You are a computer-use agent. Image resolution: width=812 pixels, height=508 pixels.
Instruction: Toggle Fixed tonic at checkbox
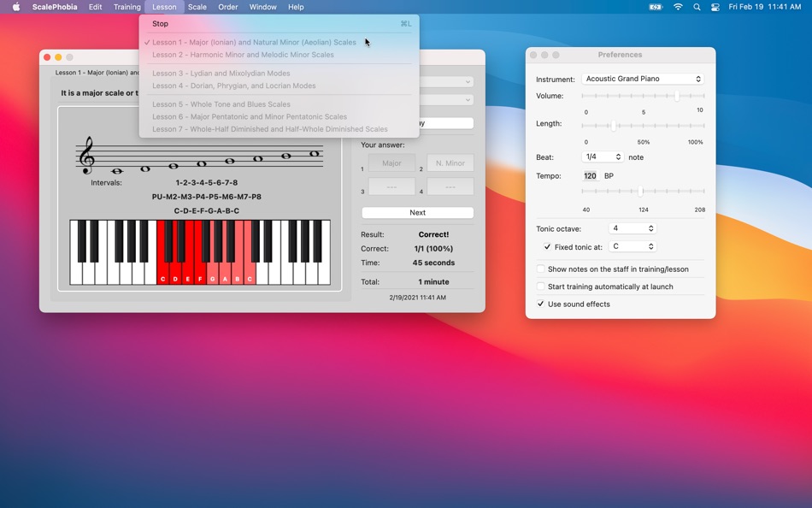point(547,247)
